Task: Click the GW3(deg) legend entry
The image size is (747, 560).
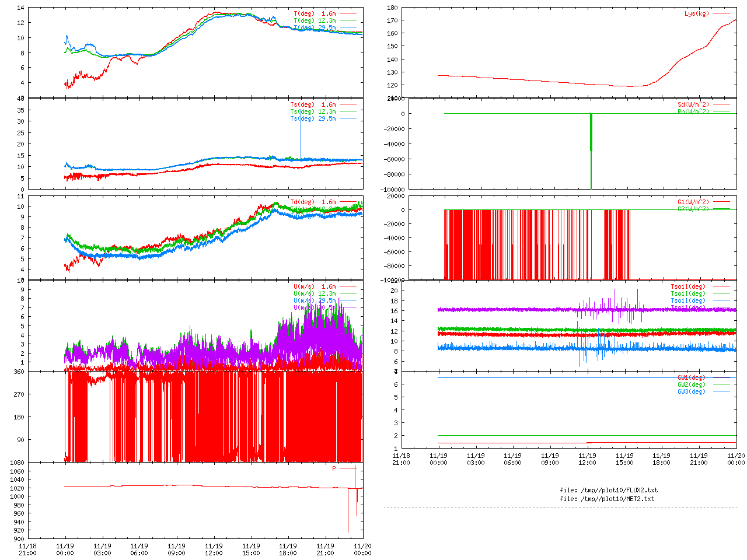Action: [703, 392]
